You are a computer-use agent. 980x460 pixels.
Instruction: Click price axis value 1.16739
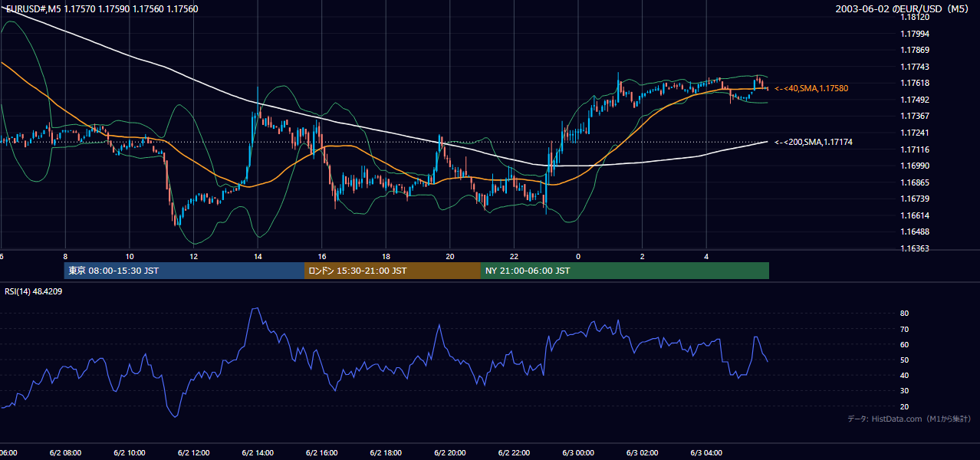[x=913, y=199]
